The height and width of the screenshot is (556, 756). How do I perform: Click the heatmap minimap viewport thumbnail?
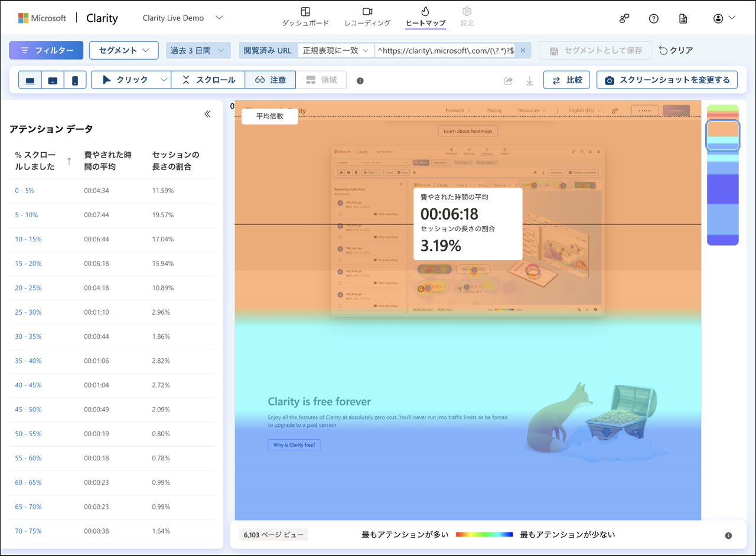[x=723, y=135]
